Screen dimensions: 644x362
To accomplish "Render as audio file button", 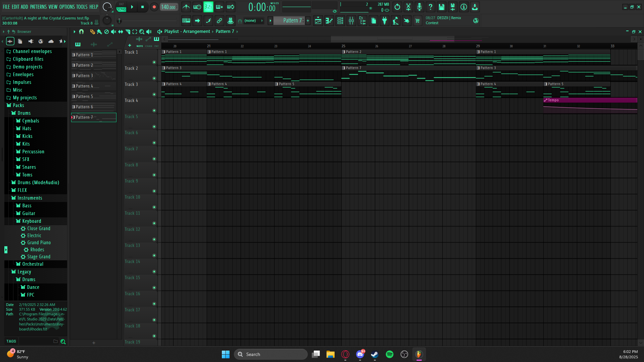I will pyautogui.click(x=453, y=7).
